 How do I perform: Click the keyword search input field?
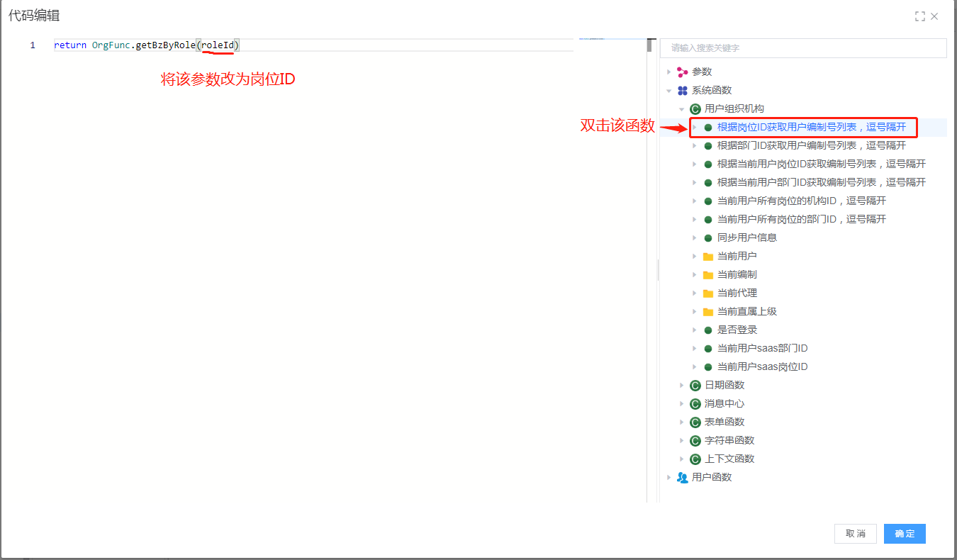(802, 47)
